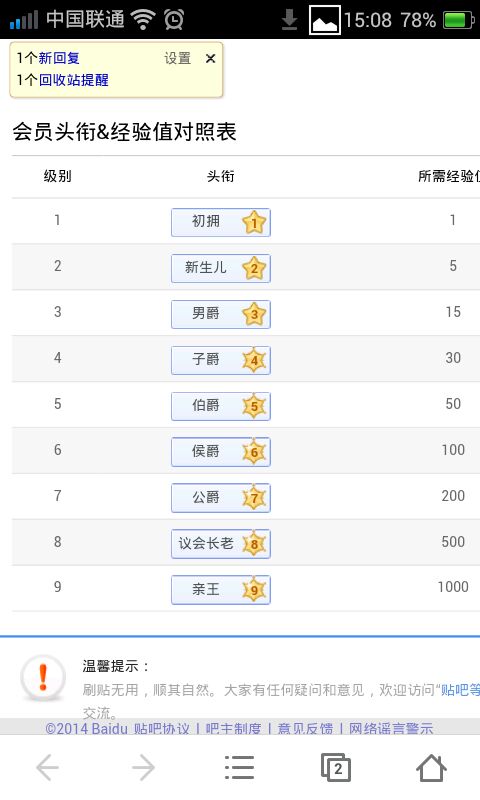This screenshot has height=800, width=480.
Task: Click the 男爵 level 3 badge
Action: click(x=221, y=314)
